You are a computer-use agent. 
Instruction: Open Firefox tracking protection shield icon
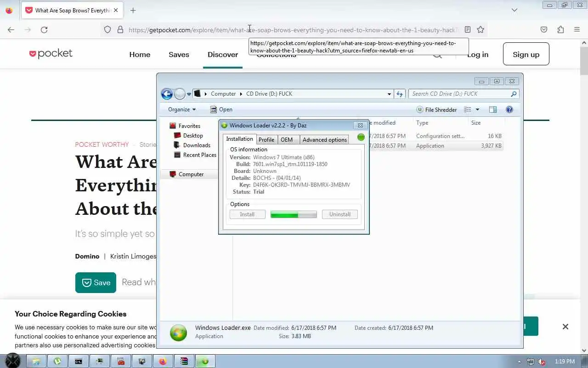[107, 29]
